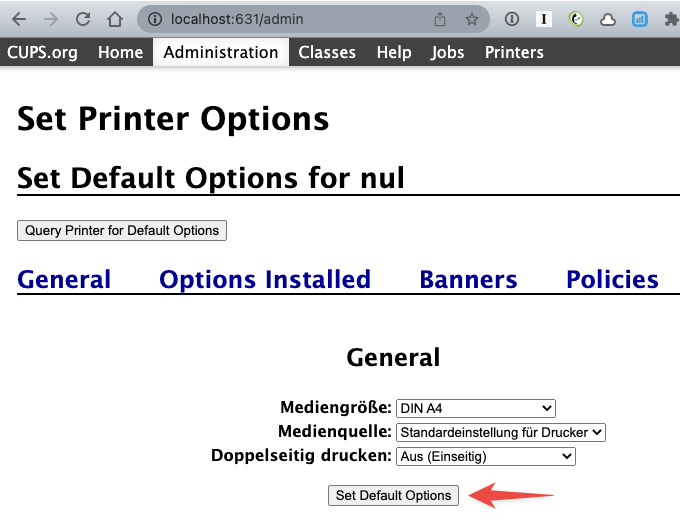Bookmark this page with the star icon
The width and height of the screenshot is (680, 522).
(x=471, y=19)
